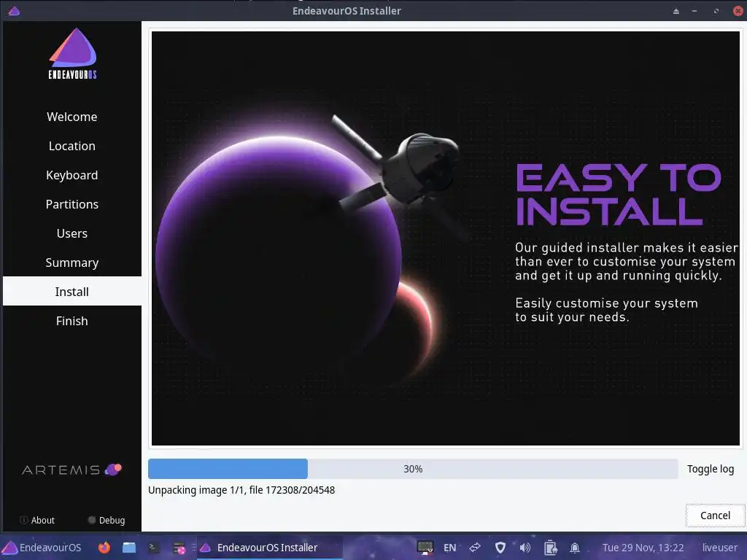The width and height of the screenshot is (747, 560).
Task: Select the Location step in sidebar
Action: [72, 146]
